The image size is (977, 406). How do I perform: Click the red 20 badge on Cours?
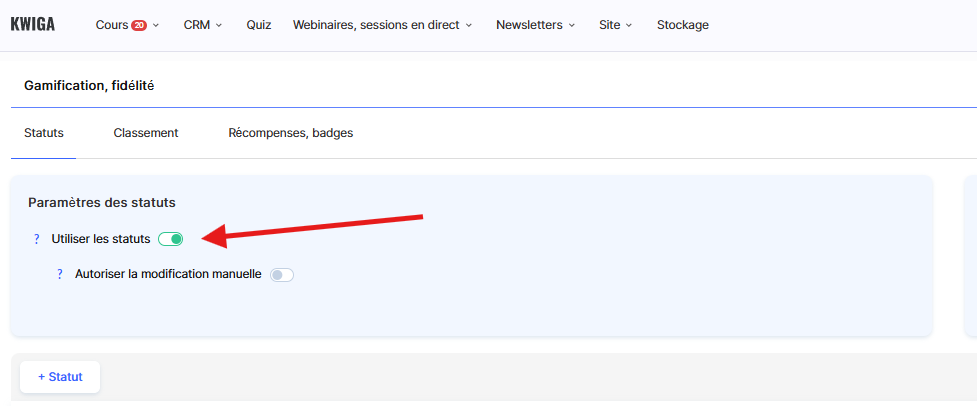coord(139,25)
